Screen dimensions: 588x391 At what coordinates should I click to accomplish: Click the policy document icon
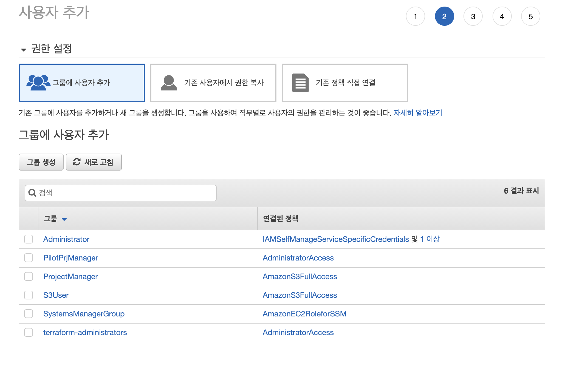coord(300,83)
